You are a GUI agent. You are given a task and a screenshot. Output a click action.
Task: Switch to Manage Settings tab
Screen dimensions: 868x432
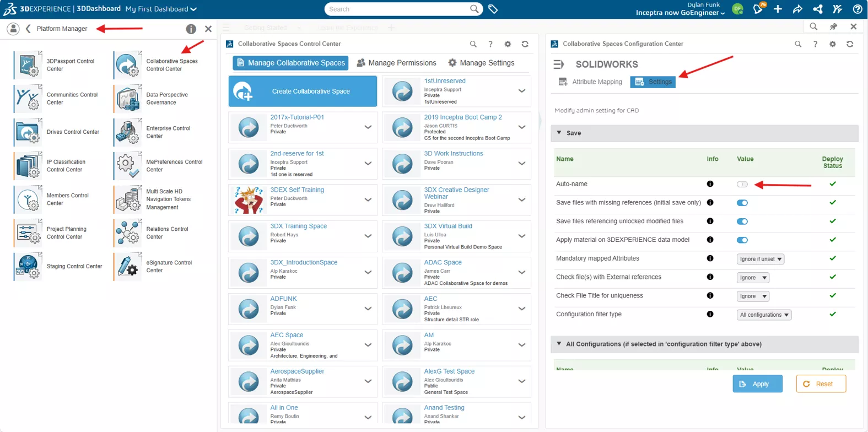point(481,63)
